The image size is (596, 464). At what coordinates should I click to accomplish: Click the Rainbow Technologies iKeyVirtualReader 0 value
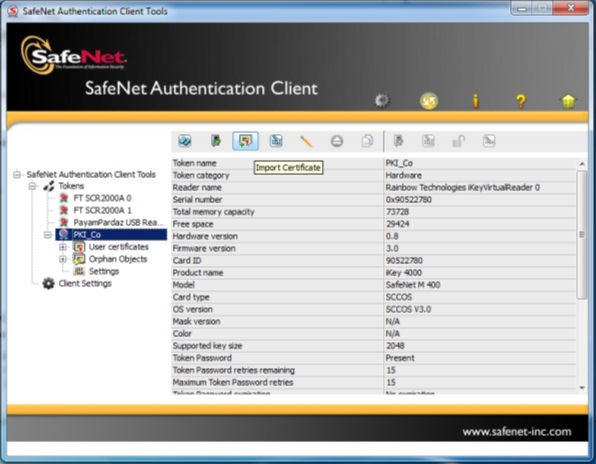point(463,187)
